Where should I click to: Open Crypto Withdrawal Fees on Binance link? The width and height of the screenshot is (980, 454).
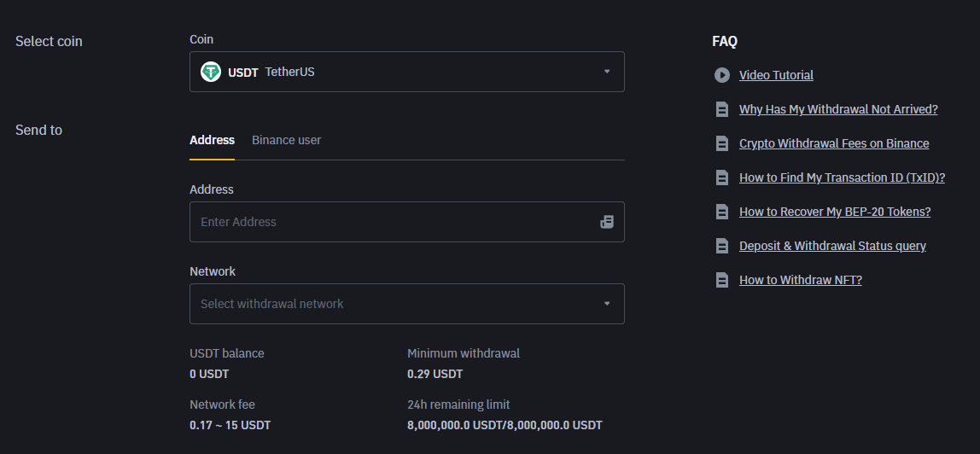tap(834, 143)
